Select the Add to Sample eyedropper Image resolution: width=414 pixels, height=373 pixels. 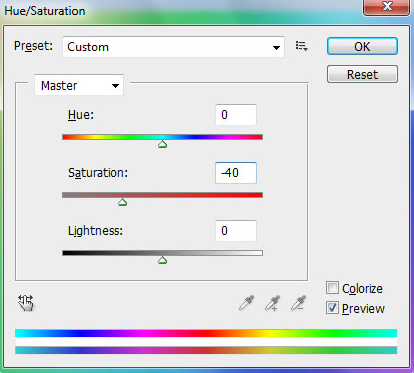pos(272,303)
